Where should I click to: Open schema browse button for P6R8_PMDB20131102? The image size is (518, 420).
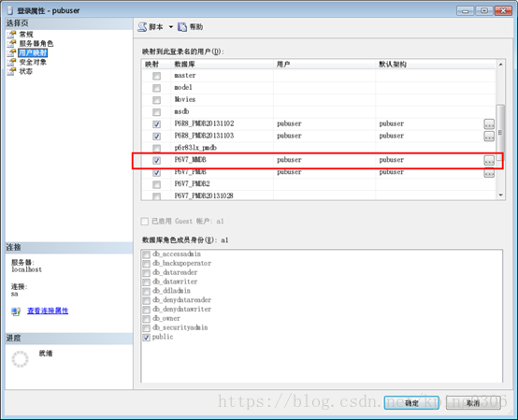489,124
